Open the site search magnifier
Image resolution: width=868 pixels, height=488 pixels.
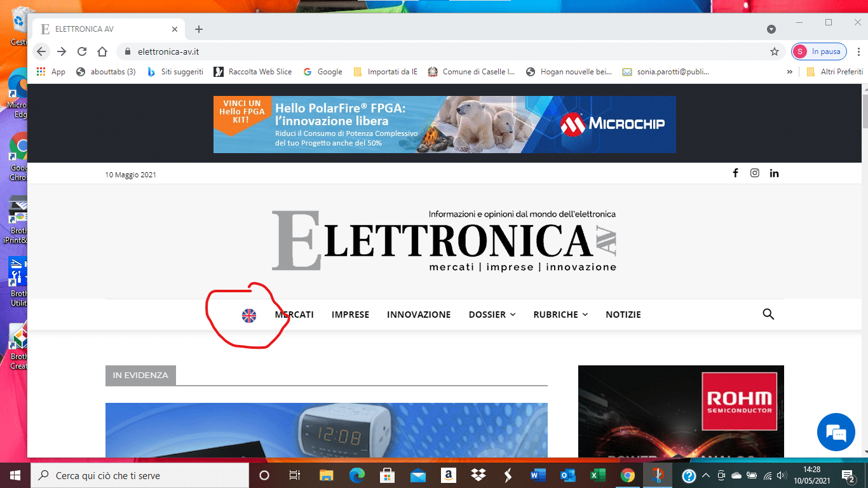tap(768, 314)
